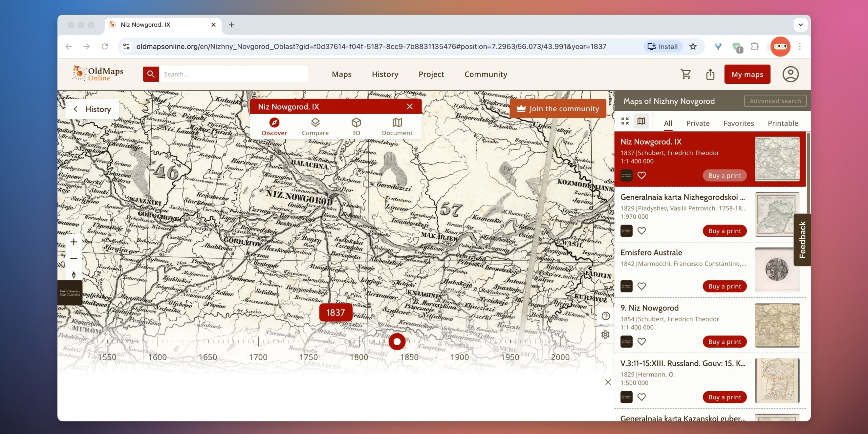
Task: Switch to 3D view for Niz Nowgorod. IX
Action: coord(356,126)
